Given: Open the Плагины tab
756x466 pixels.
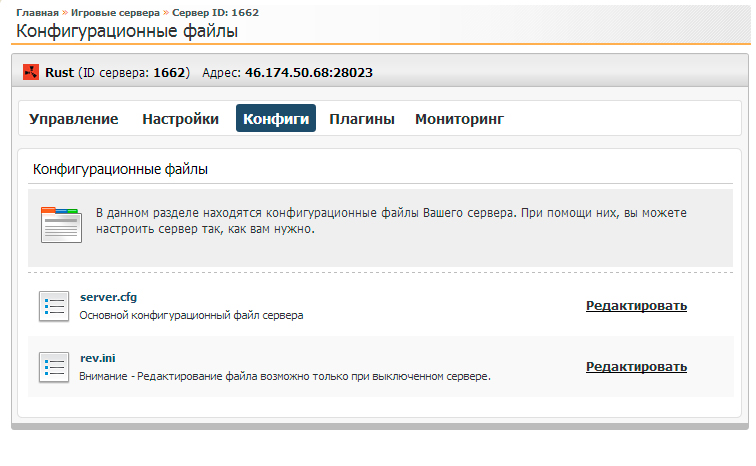Looking at the screenshot, I should point(362,119).
